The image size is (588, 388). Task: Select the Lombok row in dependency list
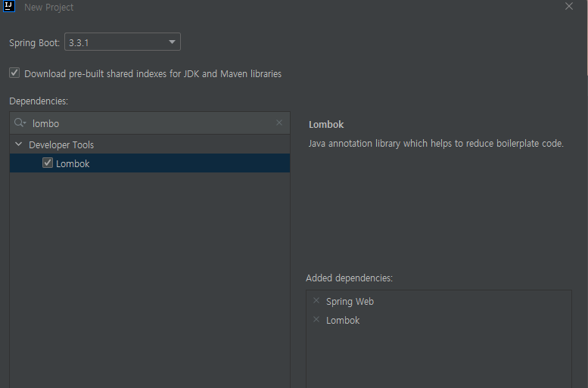coord(150,163)
